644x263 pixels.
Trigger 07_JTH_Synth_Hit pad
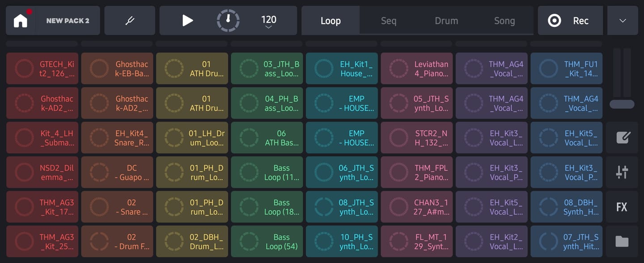coord(567,242)
